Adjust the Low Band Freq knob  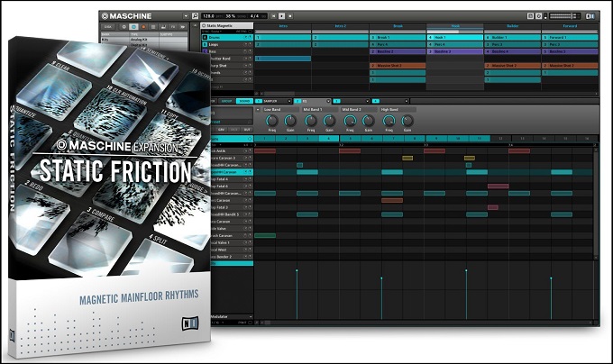[271, 121]
